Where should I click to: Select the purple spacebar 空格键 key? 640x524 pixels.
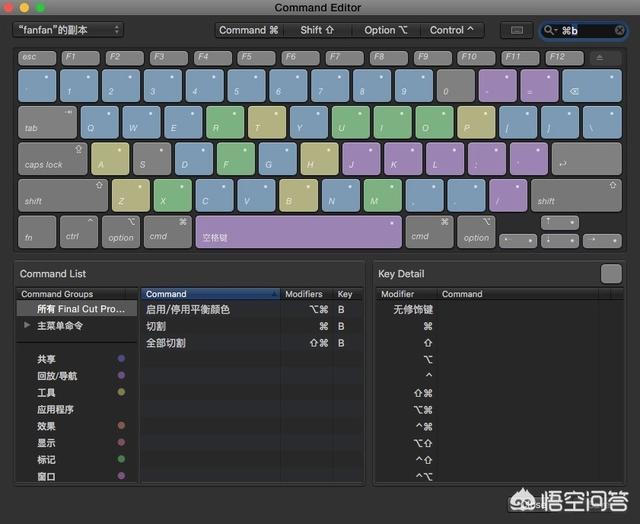pos(298,232)
